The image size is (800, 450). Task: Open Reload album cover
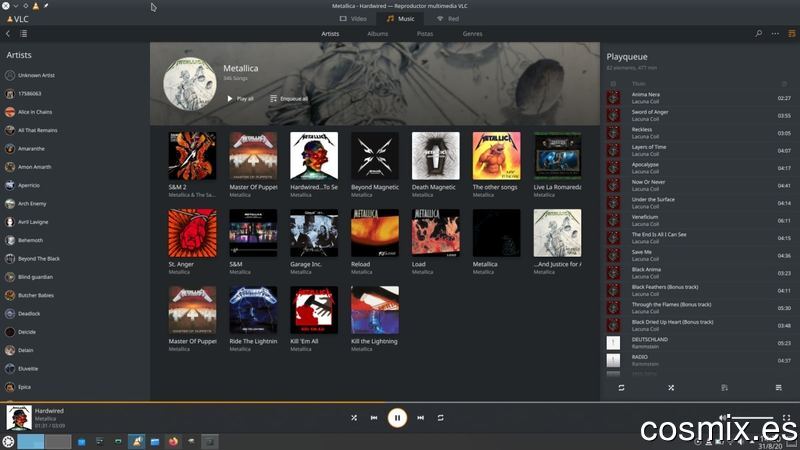pyautogui.click(x=374, y=233)
